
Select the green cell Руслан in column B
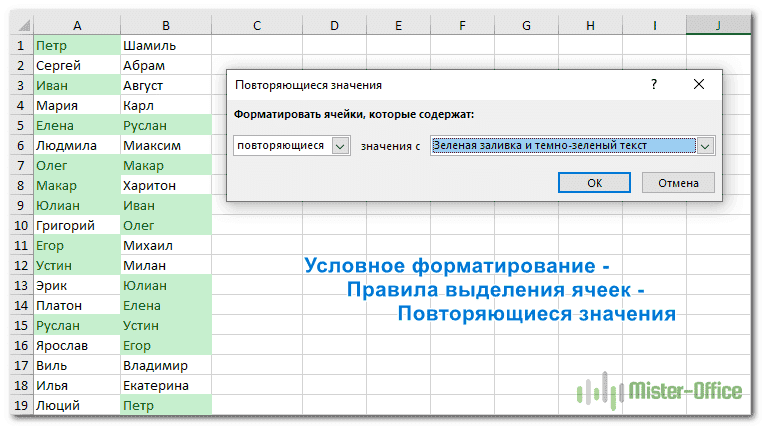(164, 125)
